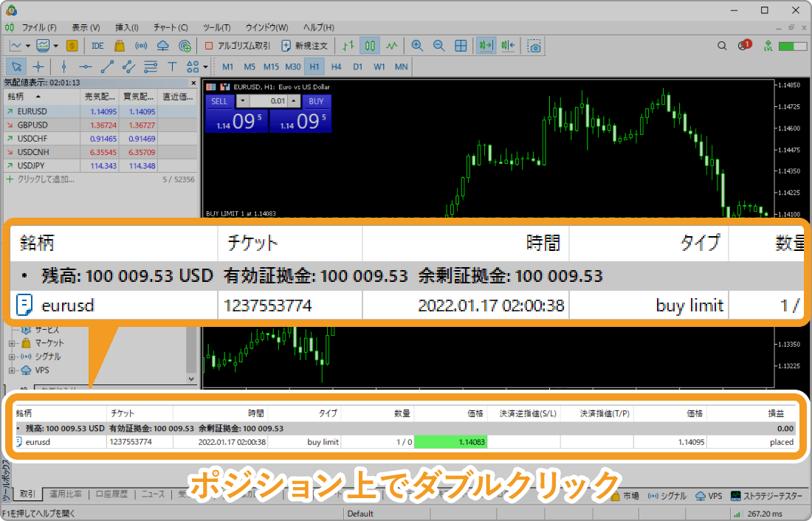Select the equidistant channel tool

coord(129,66)
